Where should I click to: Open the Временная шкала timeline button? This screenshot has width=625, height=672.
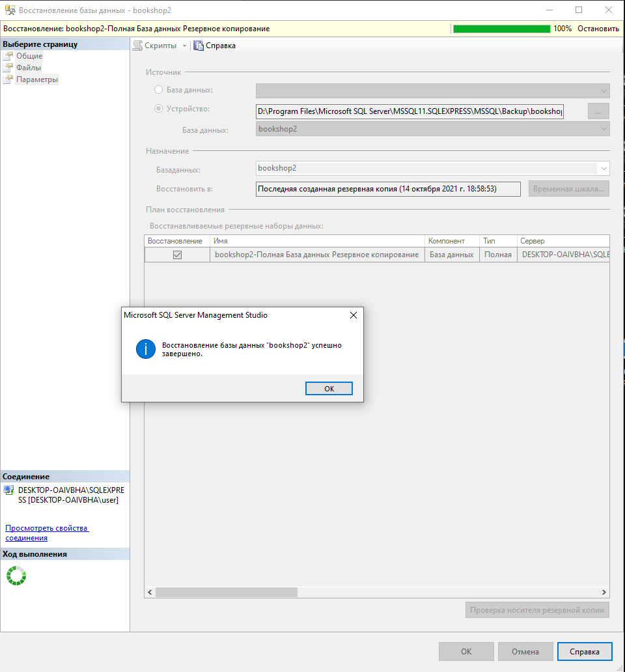coord(568,189)
